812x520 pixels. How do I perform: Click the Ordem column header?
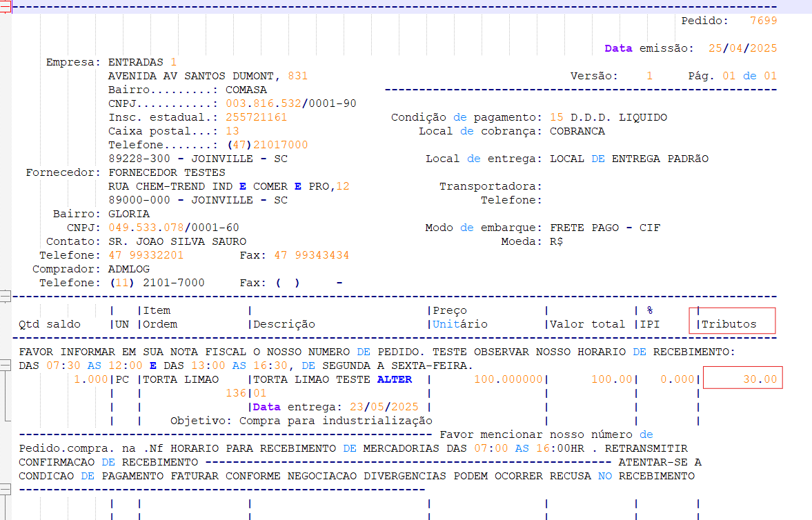point(160,325)
